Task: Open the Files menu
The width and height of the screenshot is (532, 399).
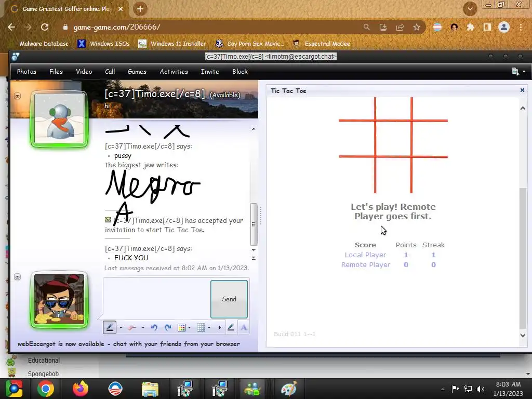Action: (x=56, y=72)
